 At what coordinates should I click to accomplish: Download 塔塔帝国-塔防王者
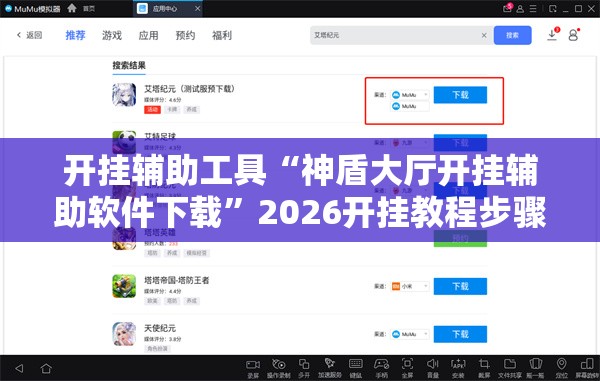coord(460,286)
